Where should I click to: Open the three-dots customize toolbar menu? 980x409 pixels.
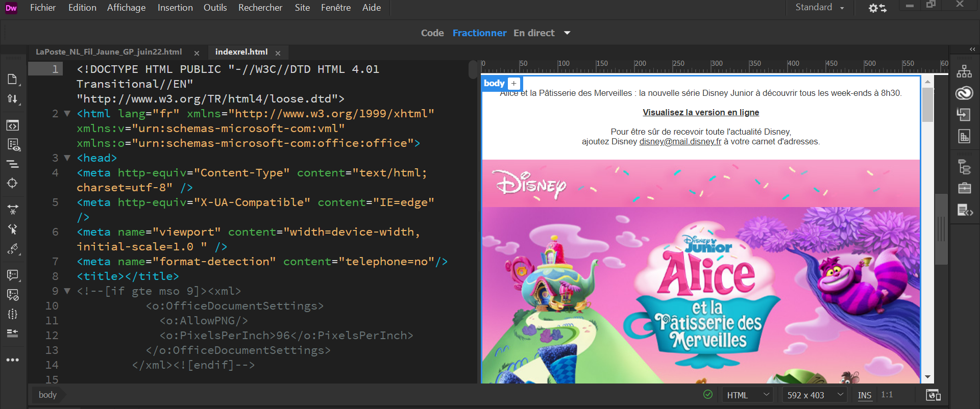pos(13,360)
